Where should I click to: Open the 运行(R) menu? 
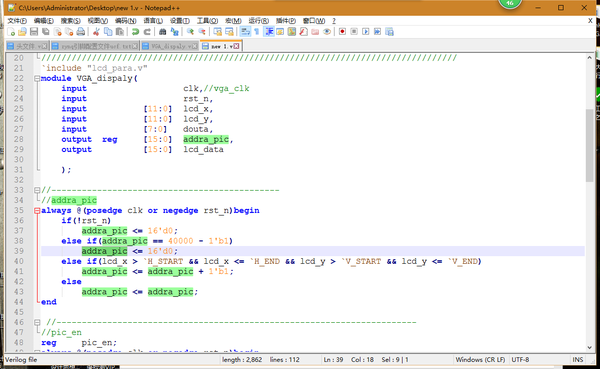[x=259, y=21]
